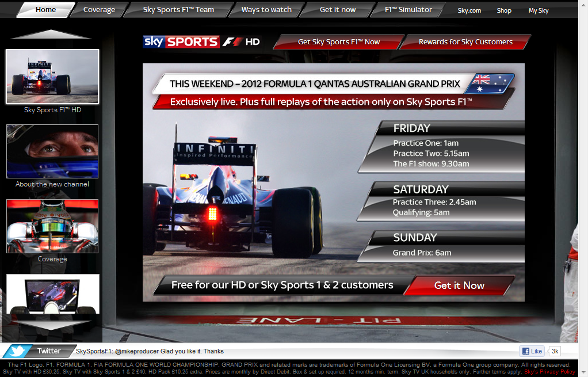Open the F1 Simulator tab
The height and width of the screenshot is (377, 588).
click(408, 10)
